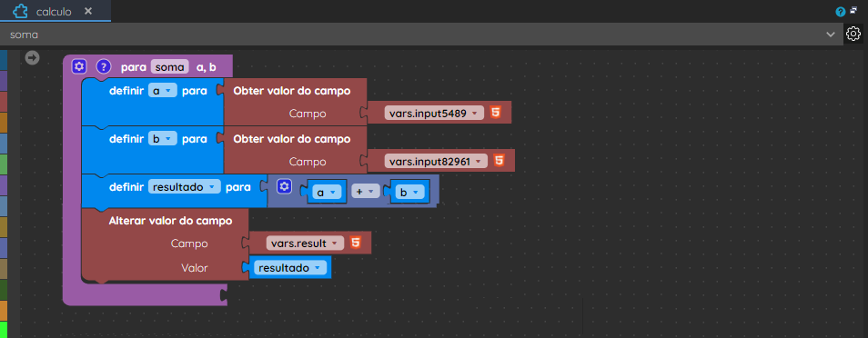Open the 'b' operand dropdown in the sum
Viewport: 868px width, 338px height.
pyautogui.click(x=410, y=192)
